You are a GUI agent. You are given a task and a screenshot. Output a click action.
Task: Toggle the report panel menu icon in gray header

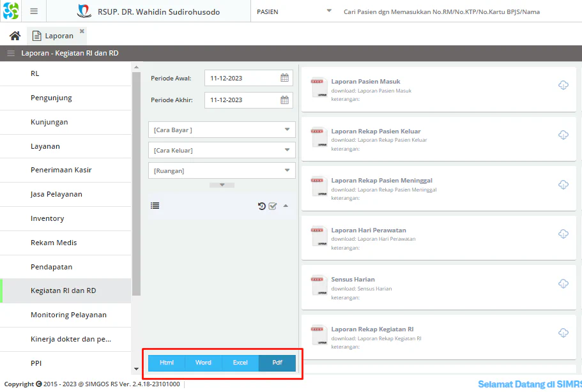pos(11,53)
